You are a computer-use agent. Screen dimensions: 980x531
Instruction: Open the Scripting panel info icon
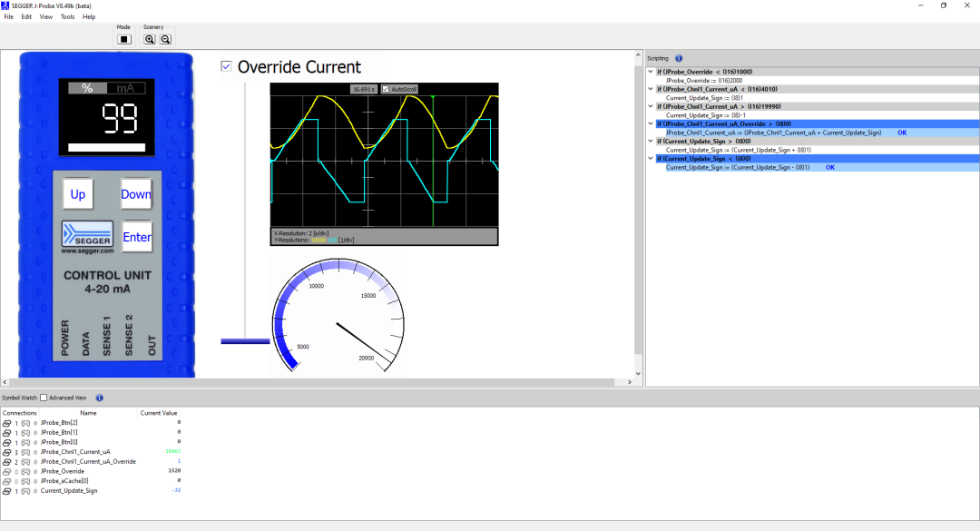coord(679,58)
